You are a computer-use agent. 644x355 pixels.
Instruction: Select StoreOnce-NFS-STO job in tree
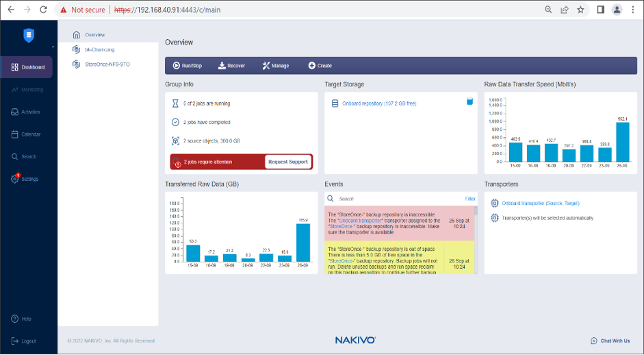pos(107,64)
